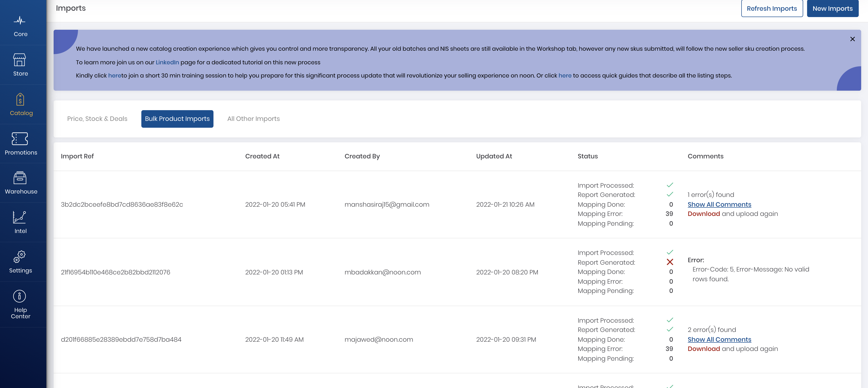This screenshot has width=868, height=388.
Task: Open the Help Center info icon
Action: coord(19,296)
